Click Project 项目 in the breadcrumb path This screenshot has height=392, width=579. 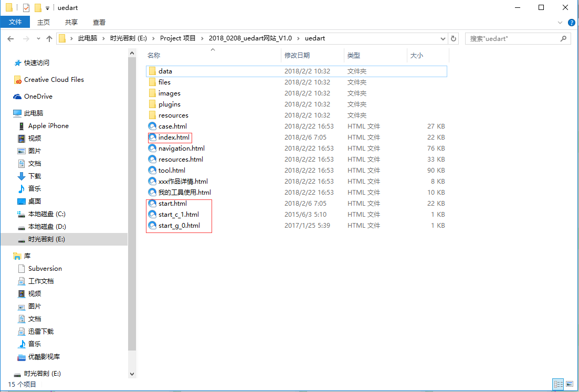(177, 39)
